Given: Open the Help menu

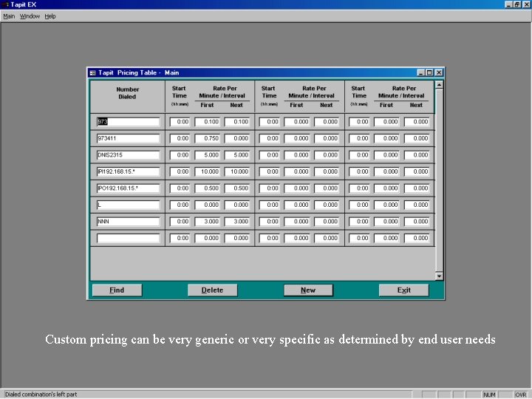Looking at the screenshot, I should pyautogui.click(x=50, y=16).
